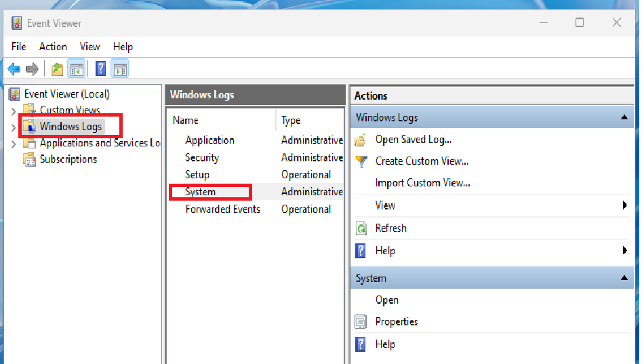This screenshot has width=644, height=364.
Task: Select Windows Logs in the tree
Action: (x=71, y=127)
